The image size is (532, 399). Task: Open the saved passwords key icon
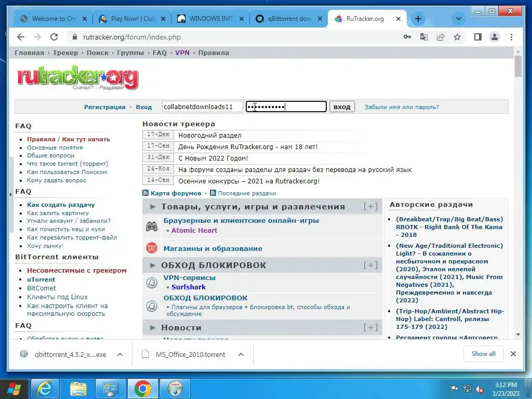(407, 37)
